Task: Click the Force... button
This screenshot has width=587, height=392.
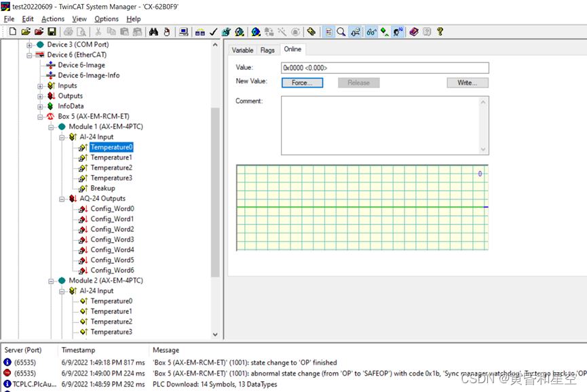Action: click(x=302, y=83)
